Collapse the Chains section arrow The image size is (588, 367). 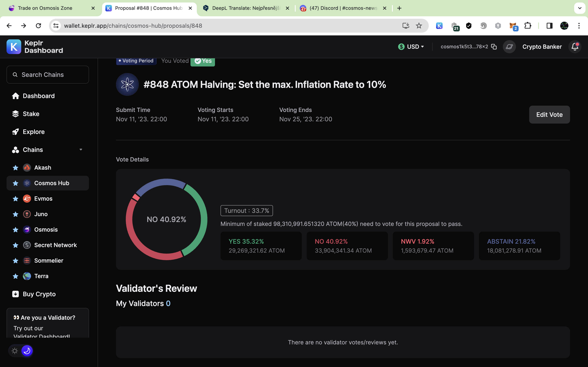[81, 150]
